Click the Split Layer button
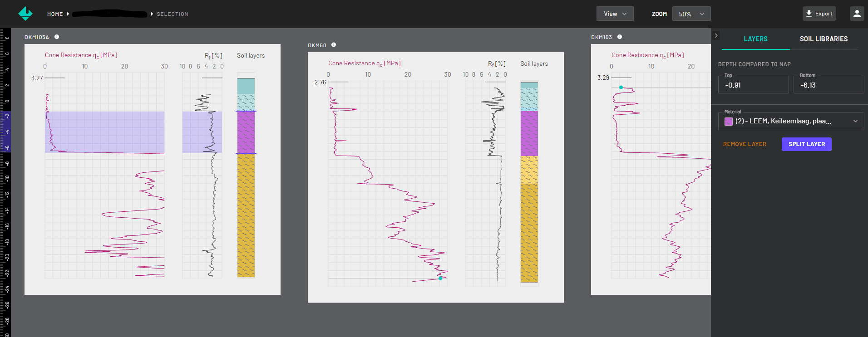Screen dimensions: 868x337 click(x=806, y=144)
